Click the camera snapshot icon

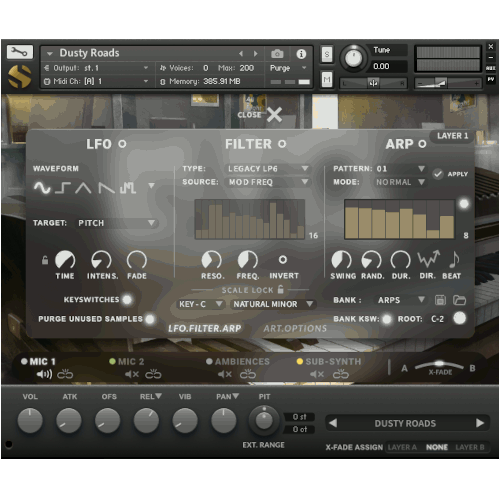click(x=277, y=54)
